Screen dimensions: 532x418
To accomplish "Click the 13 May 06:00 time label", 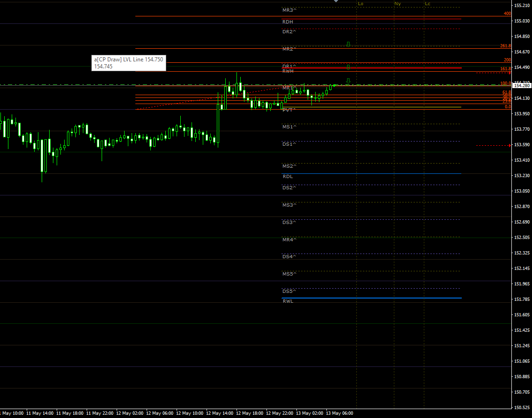I will [340, 413].
